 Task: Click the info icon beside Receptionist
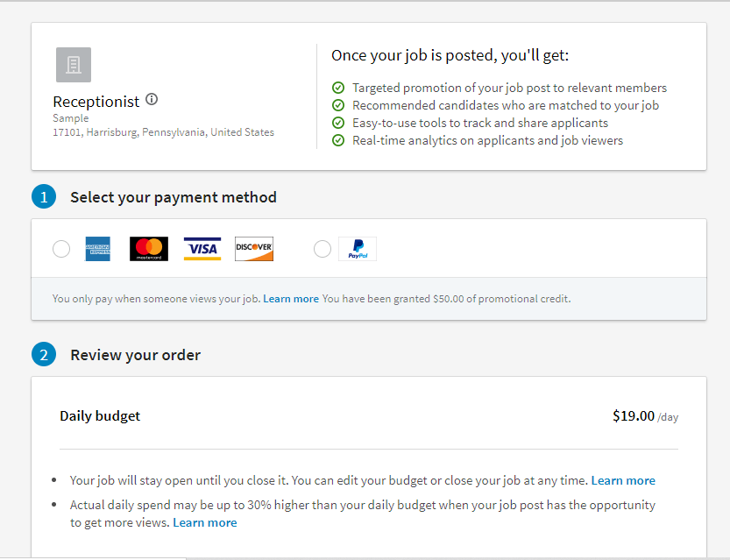152,100
